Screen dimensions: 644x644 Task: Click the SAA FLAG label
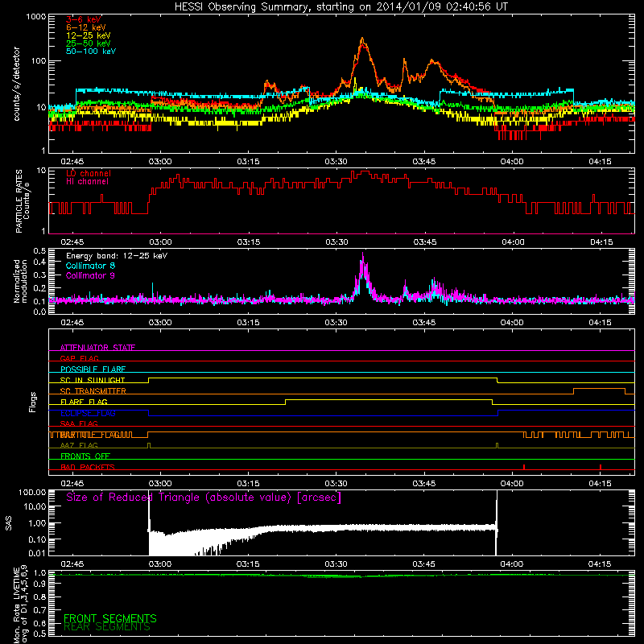coord(79,423)
